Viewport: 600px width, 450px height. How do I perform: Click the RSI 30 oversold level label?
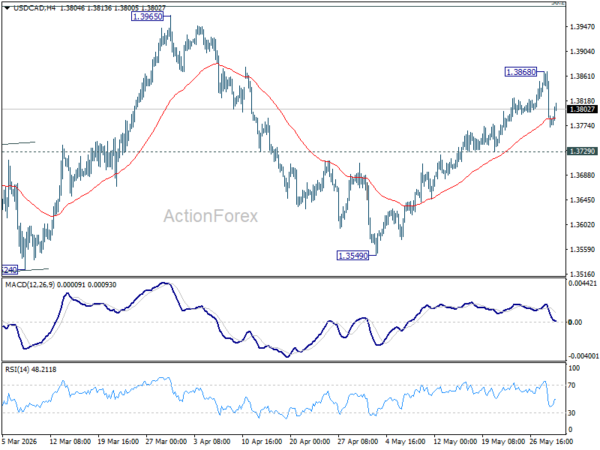click(x=572, y=412)
